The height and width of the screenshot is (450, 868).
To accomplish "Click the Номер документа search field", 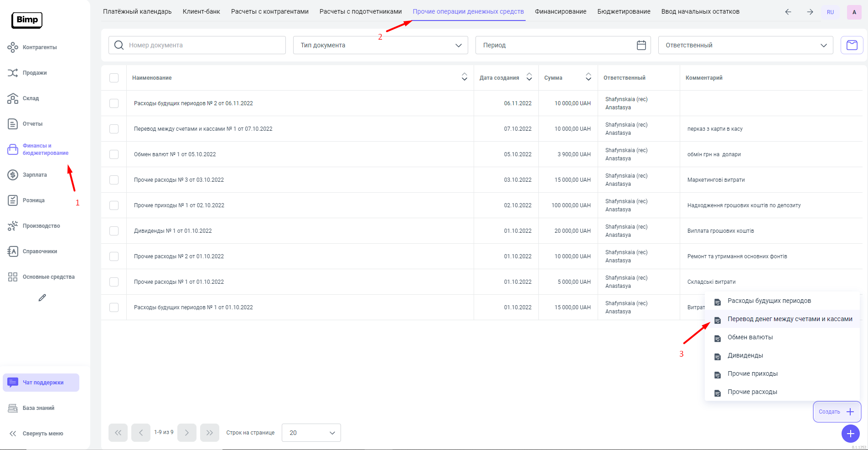I will 197,45.
